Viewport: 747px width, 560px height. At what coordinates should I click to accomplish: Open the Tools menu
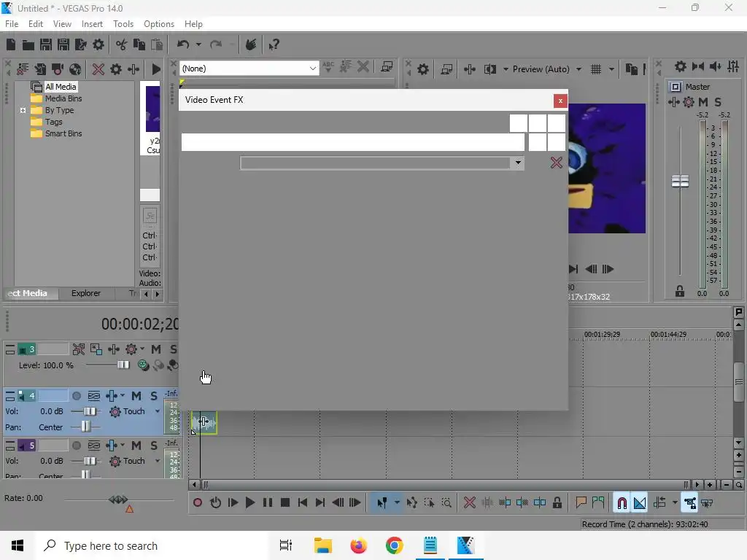coord(123,24)
